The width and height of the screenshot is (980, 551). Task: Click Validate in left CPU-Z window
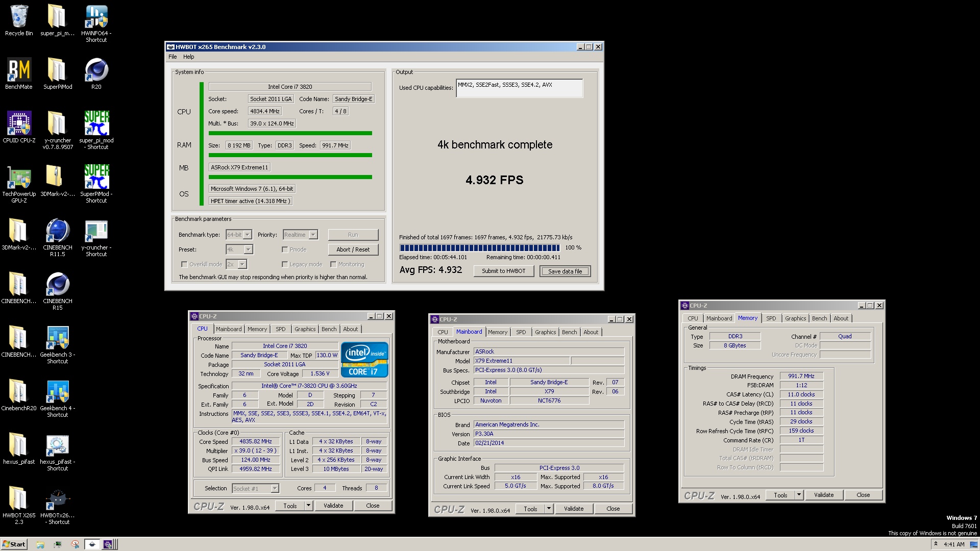[x=333, y=506]
